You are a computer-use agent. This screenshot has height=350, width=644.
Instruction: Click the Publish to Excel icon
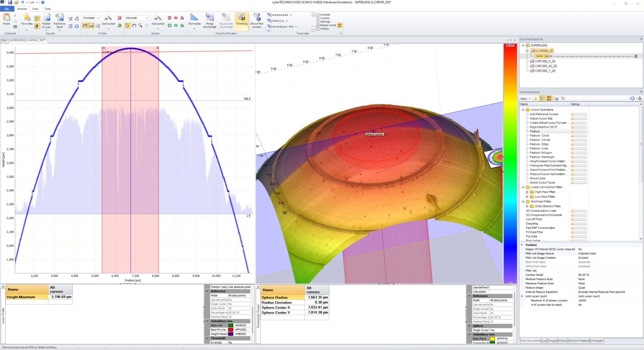point(59,18)
